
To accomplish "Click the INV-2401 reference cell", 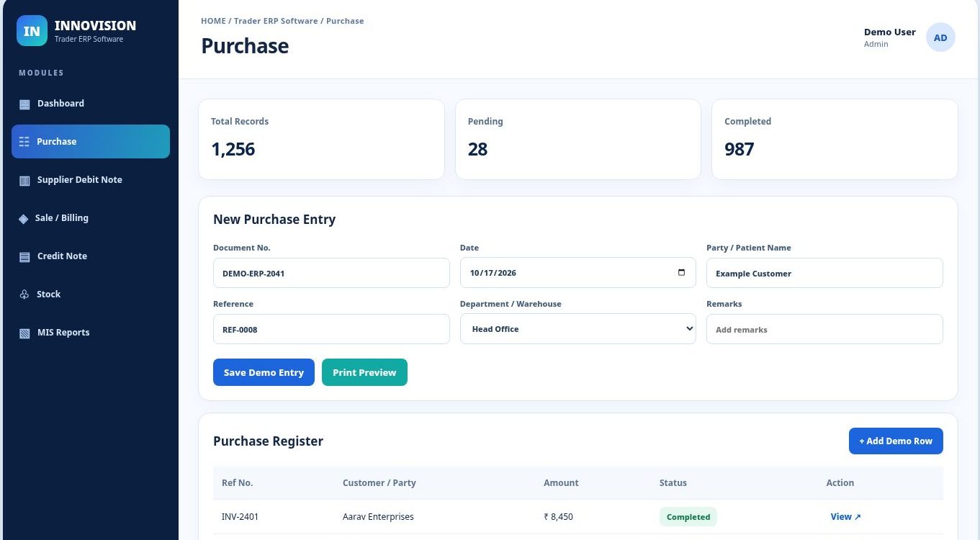I will point(240,516).
